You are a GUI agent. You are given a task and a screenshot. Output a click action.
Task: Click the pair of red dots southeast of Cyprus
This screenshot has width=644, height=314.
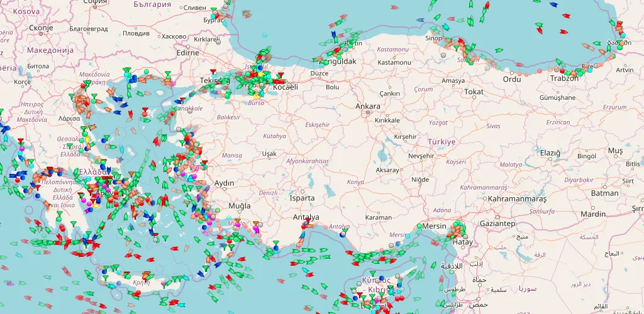click(x=399, y=298)
